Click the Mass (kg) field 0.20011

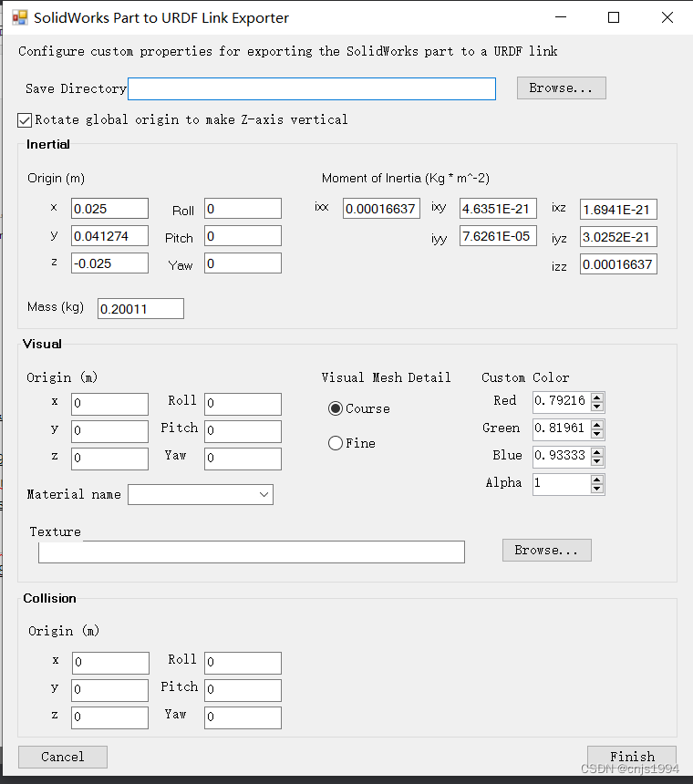[x=140, y=308]
